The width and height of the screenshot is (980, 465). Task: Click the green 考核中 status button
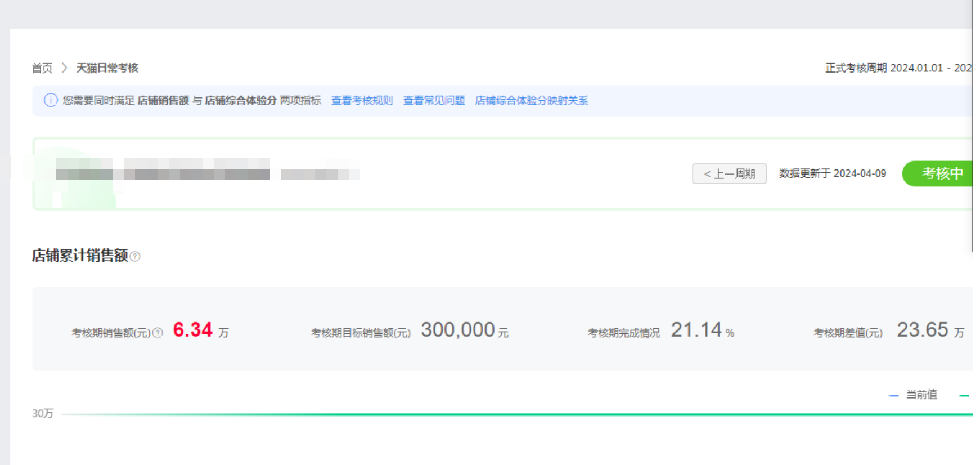pyautogui.click(x=938, y=173)
